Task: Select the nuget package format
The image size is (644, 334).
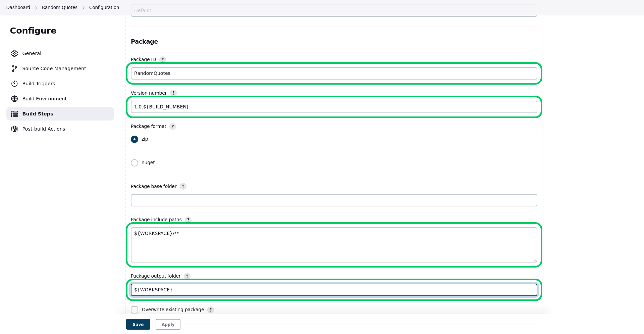Action: 135,163
